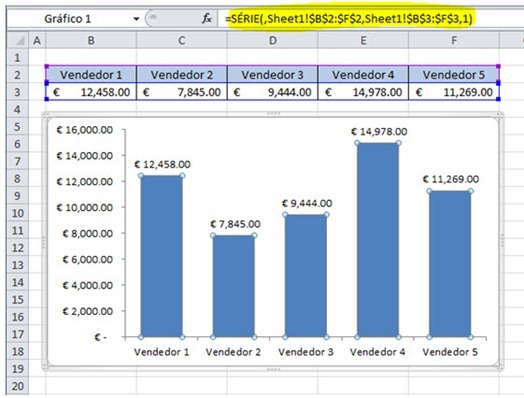Click cell with value 14,978.00 in row 3
Image resolution: width=524 pixels, height=398 pixels.
click(x=363, y=92)
